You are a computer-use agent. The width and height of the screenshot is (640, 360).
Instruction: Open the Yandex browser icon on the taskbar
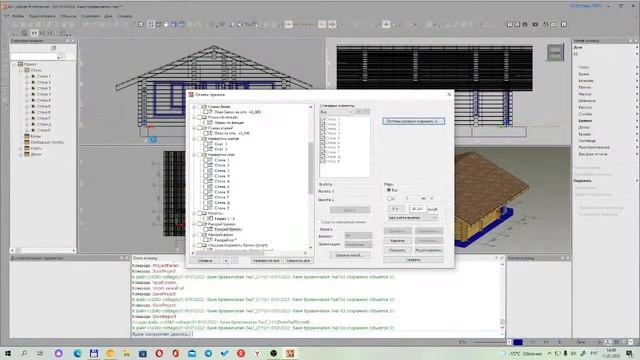point(257,353)
